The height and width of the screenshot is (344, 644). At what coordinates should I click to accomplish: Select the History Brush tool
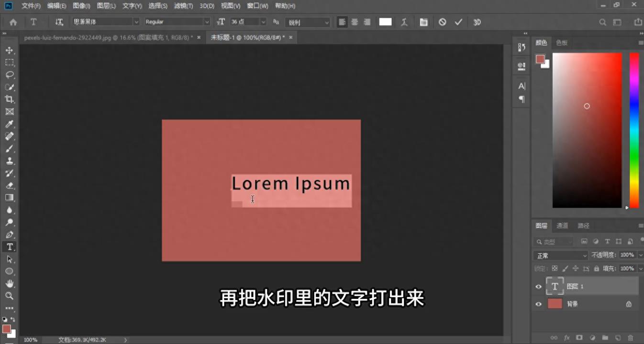pyautogui.click(x=9, y=173)
